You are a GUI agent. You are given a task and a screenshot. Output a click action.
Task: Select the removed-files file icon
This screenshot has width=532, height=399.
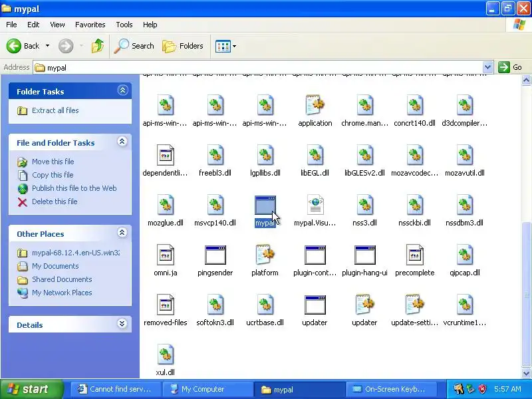[x=165, y=305]
